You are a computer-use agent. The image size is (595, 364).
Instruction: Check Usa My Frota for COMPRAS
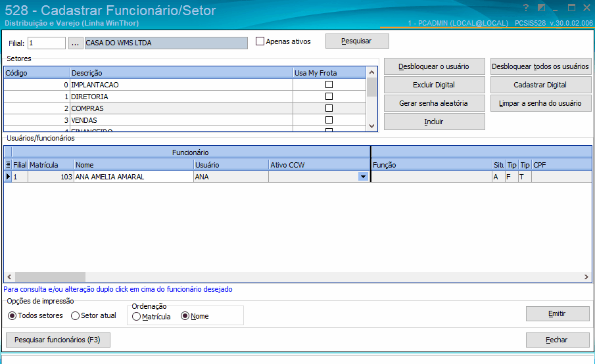pos(329,108)
